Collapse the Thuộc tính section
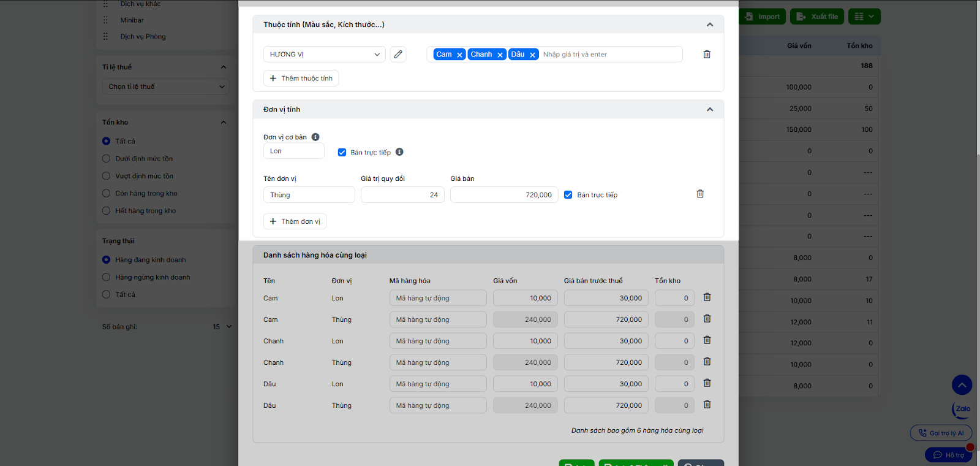This screenshot has width=980, height=466. pos(710,25)
